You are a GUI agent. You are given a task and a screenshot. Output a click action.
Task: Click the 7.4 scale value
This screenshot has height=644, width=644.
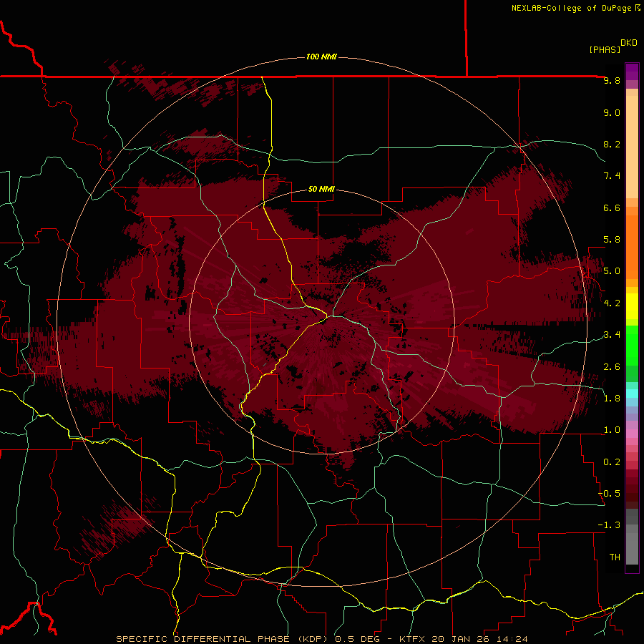coord(612,176)
